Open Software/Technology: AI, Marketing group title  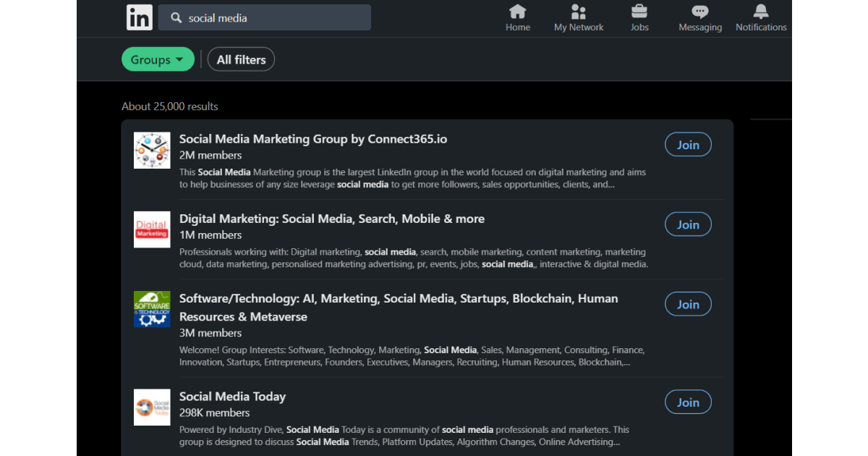pos(399,308)
